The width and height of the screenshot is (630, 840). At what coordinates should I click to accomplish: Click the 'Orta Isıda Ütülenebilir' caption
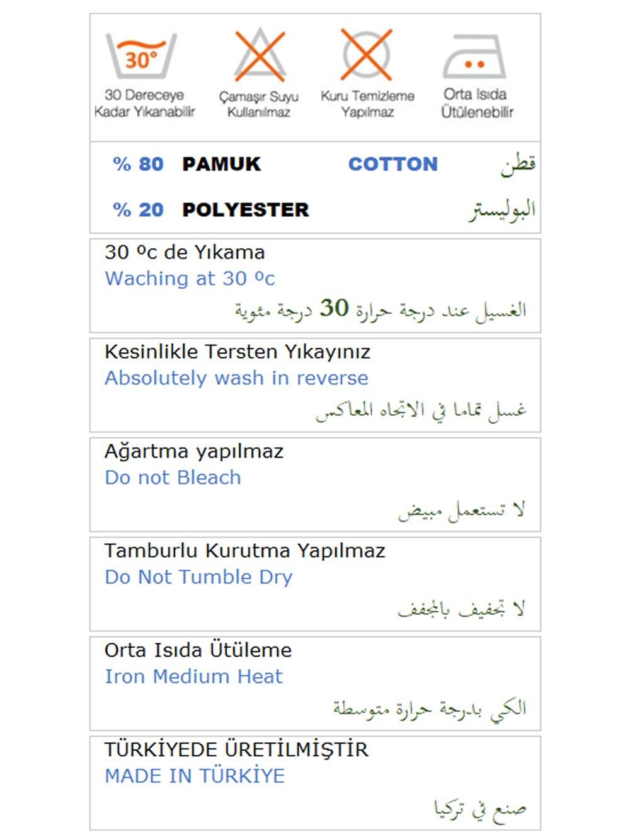(476, 103)
